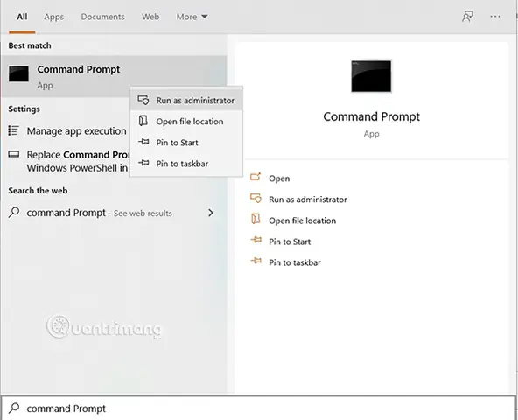Viewport: 518px width, 420px height.
Task: Click orange Open icon in preview pane
Action: click(x=255, y=177)
